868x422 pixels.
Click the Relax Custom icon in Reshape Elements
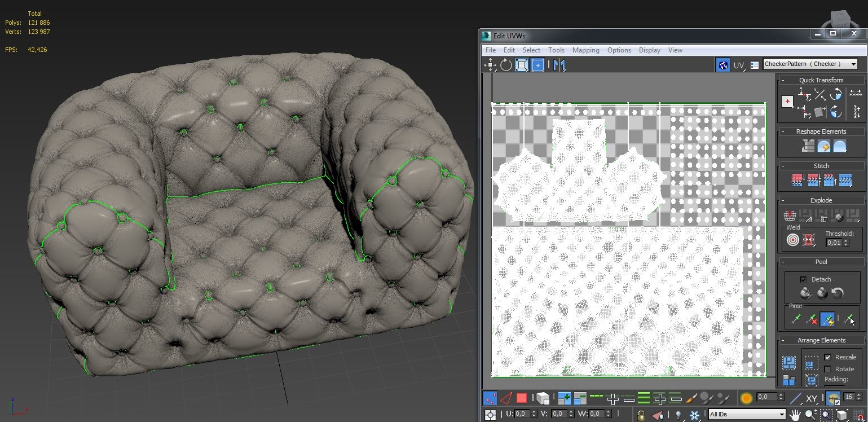click(x=840, y=147)
